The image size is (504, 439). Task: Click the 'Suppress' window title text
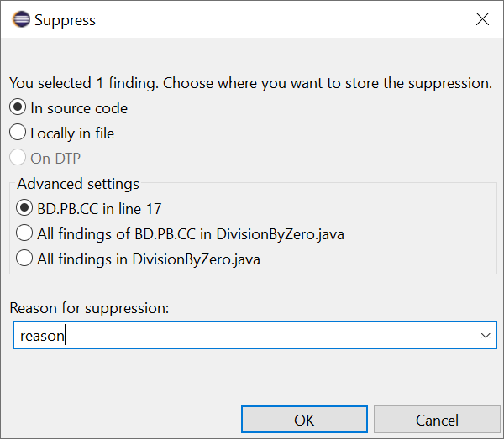point(65,20)
